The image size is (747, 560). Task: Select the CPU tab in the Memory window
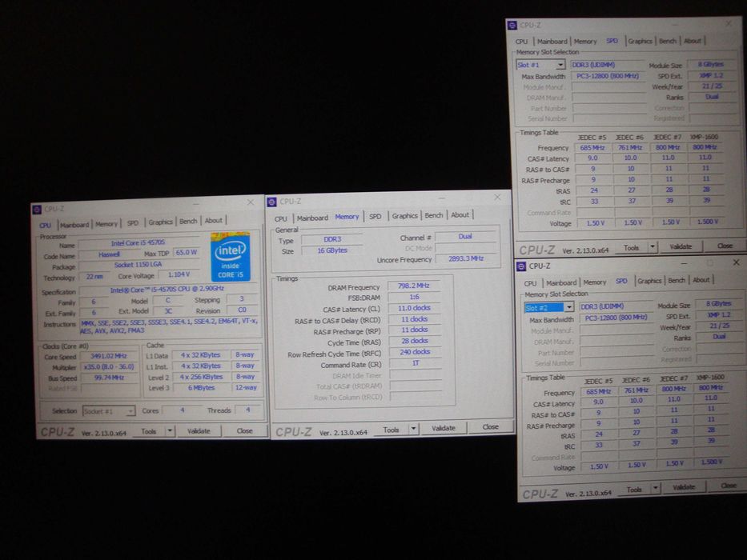(281, 218)
